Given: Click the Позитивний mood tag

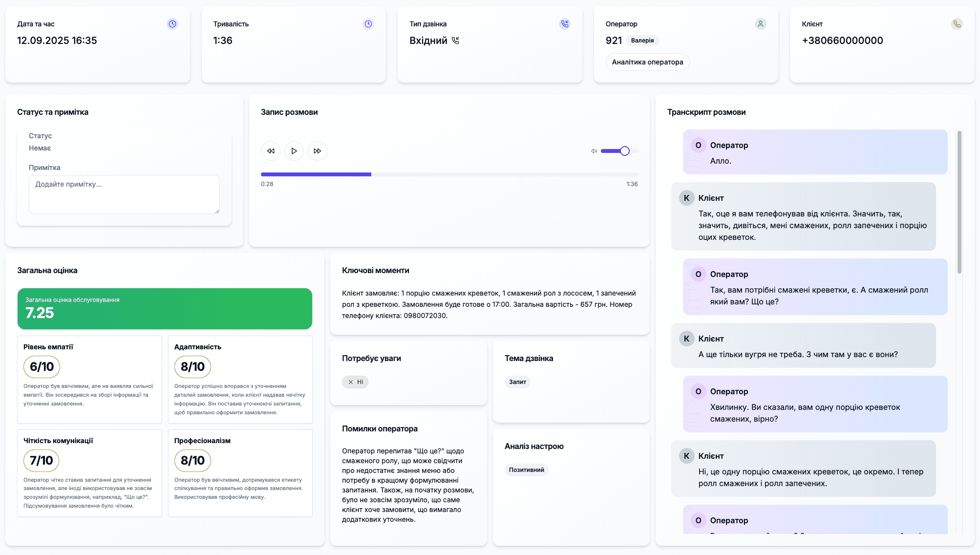Looking at the screenshot, I should [526, 470].
